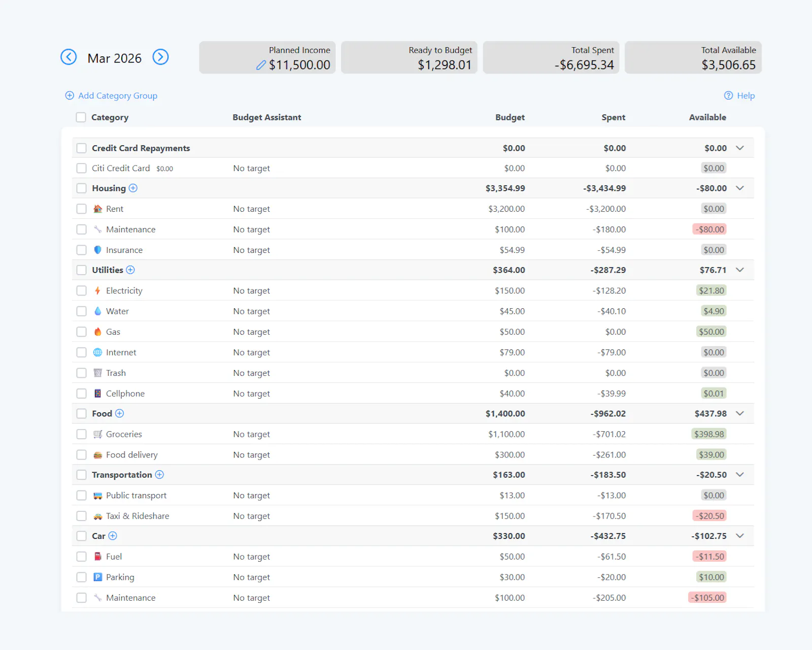Click the Groceries cart icon
Screen dimensions: 812x650
click(98, 434)
